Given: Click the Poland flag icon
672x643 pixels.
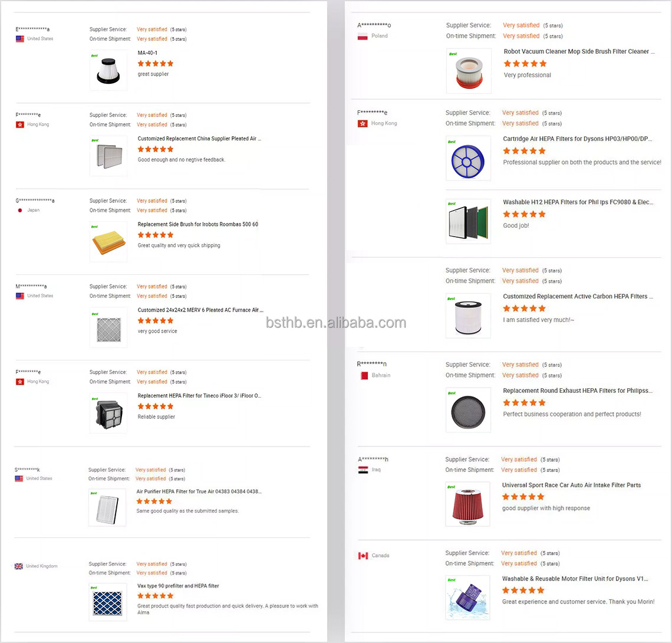Looking at the screenshot, I should coord(363,36).
